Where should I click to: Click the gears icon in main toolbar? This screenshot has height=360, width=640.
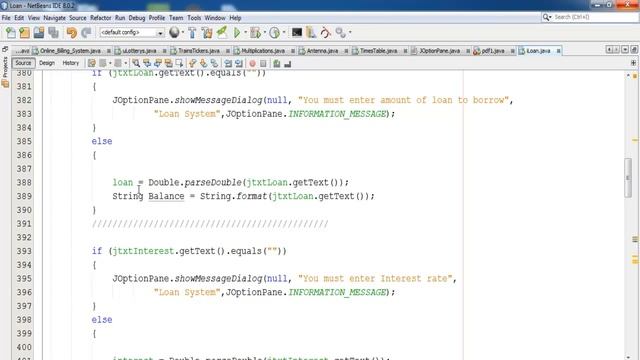point(340,32)
